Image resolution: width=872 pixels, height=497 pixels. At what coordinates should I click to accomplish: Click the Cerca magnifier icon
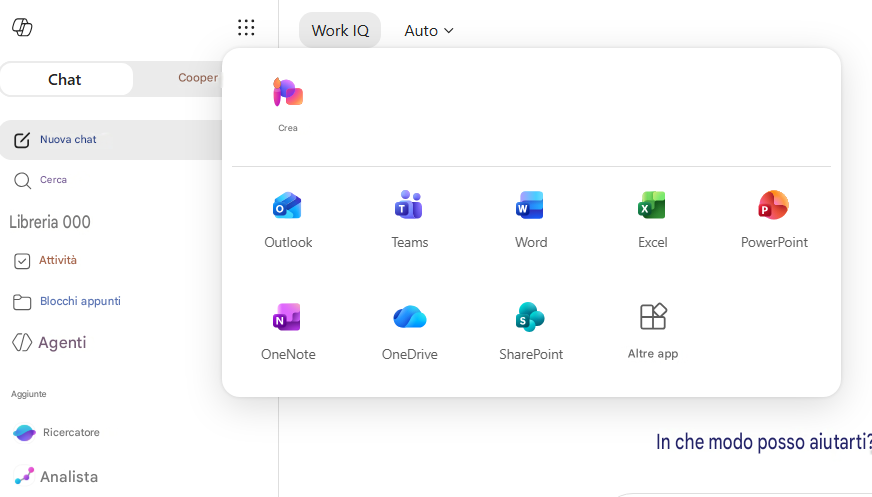[22, 181]
